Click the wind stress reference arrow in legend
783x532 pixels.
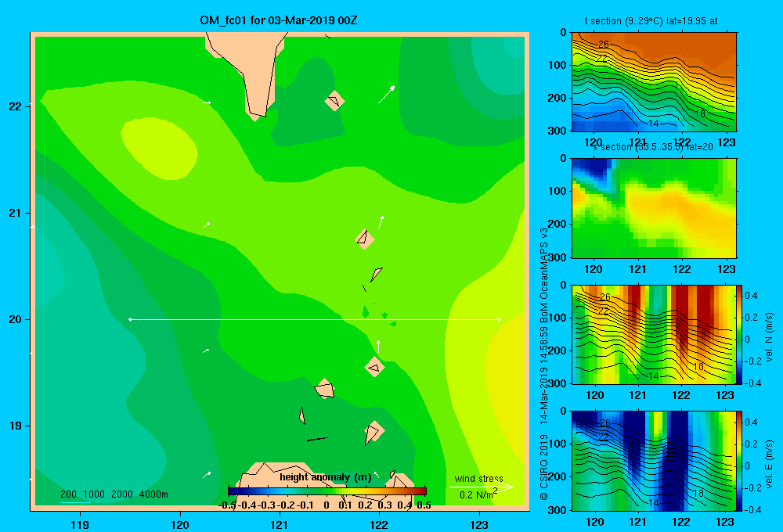click(481, 487)
